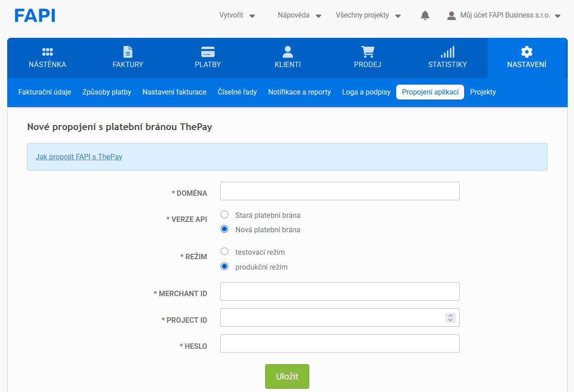Open Číselné řady tab

point(237,92)
